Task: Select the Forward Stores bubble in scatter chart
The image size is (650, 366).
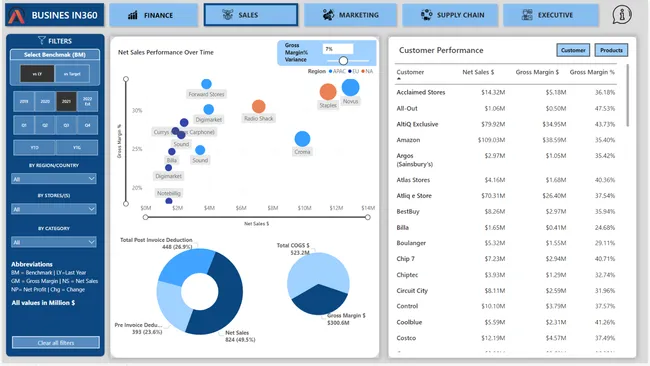Action: click(x=206, y=84)
